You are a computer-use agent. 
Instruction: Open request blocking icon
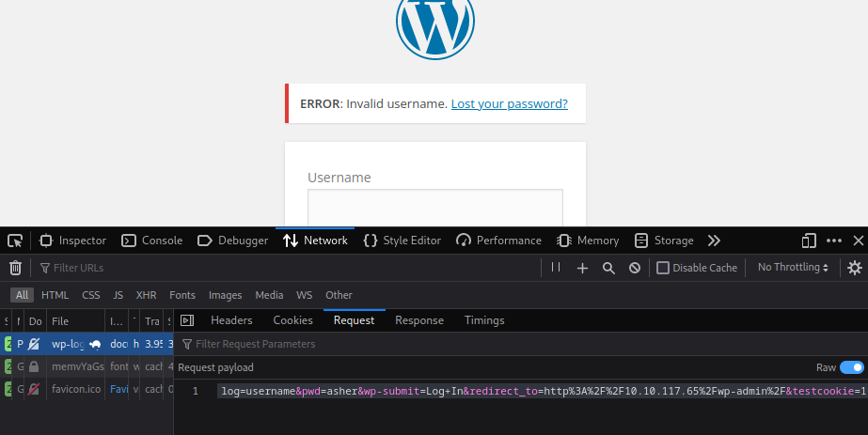click(x=635, y=268)
